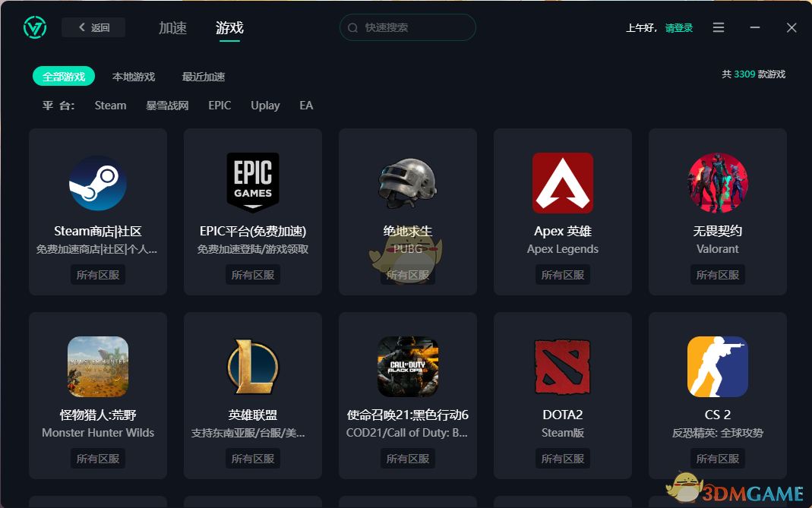Open the Valorant 无畏契约 icon
The image size is (812, 508).
[x=718, y=183]
